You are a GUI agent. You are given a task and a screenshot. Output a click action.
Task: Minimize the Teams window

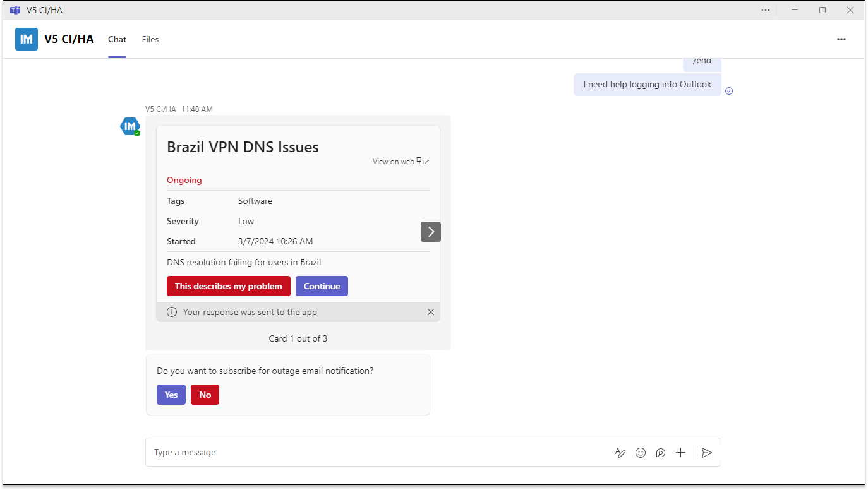pyautogui.click(x=795, y=10)
